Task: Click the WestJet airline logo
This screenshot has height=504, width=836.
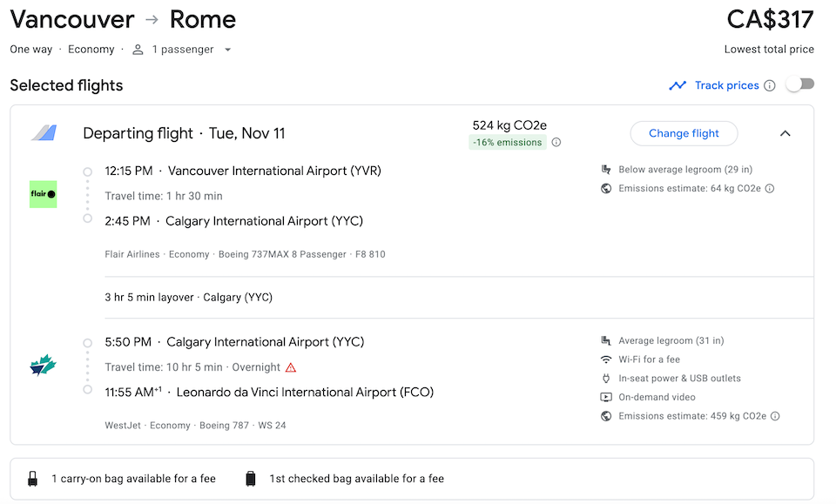Action: point(44,366)
